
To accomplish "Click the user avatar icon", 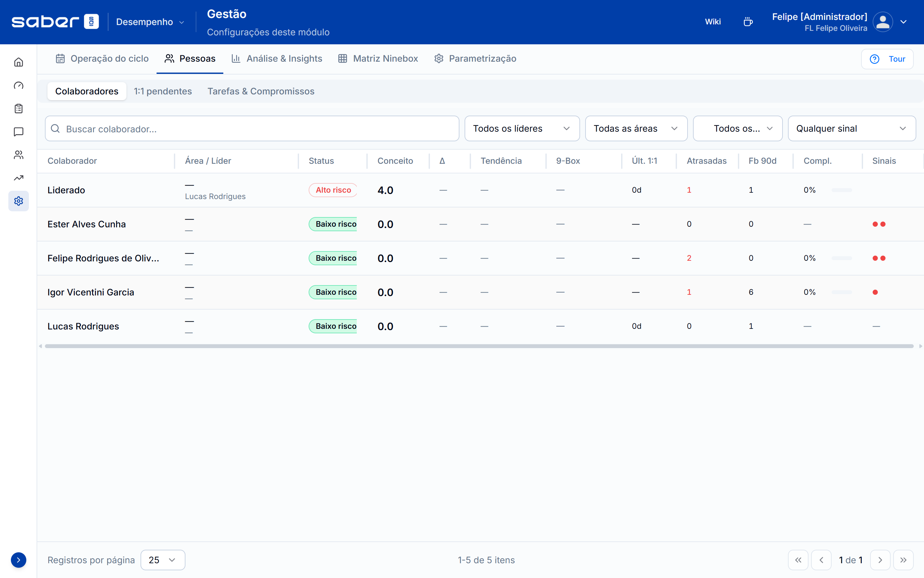I will (x=883, y=22).
